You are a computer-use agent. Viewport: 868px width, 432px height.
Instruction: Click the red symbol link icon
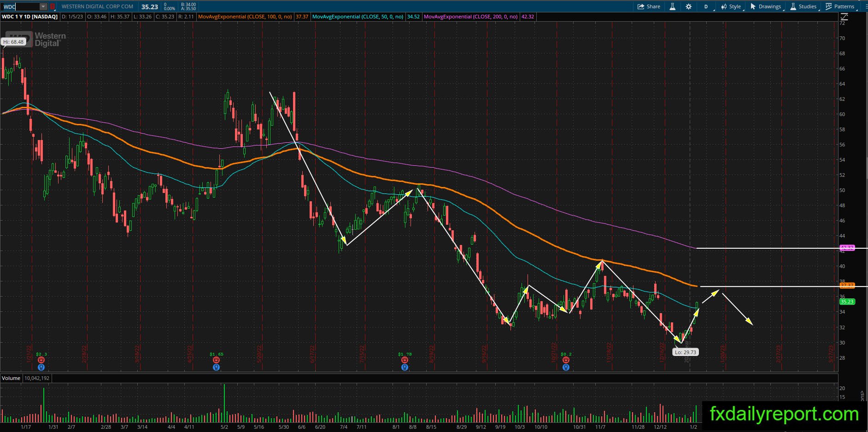(53, 7)
